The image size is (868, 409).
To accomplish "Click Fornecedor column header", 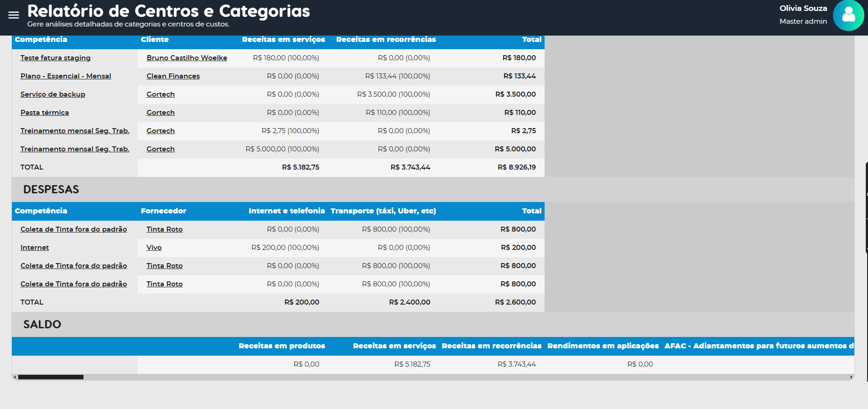I will click(x=163, y=211).
